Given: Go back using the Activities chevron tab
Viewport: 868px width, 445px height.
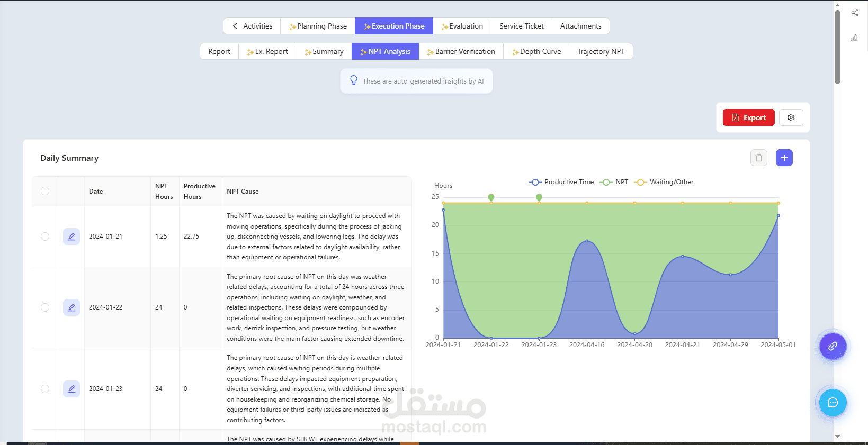Looking at the screenshot, I should pos(252,26).
